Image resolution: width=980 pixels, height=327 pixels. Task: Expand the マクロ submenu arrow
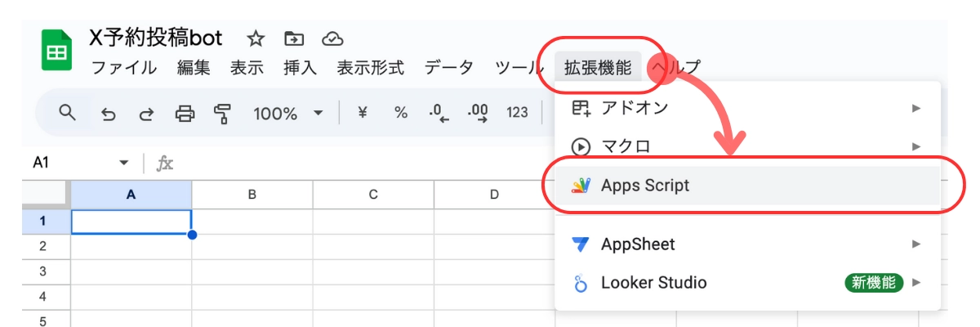pos(916,146)
